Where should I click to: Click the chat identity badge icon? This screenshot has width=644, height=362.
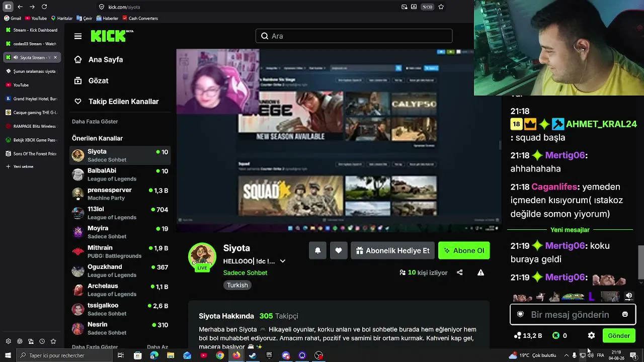520,315
